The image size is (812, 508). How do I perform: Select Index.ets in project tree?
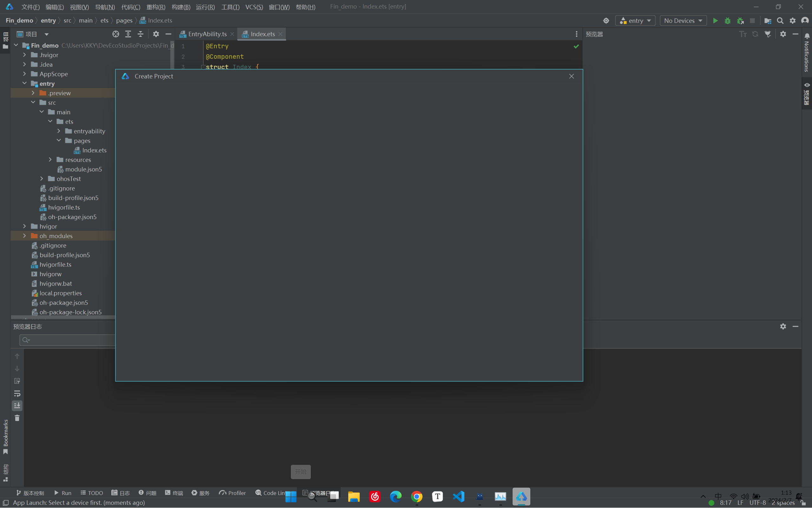point(94,150)
